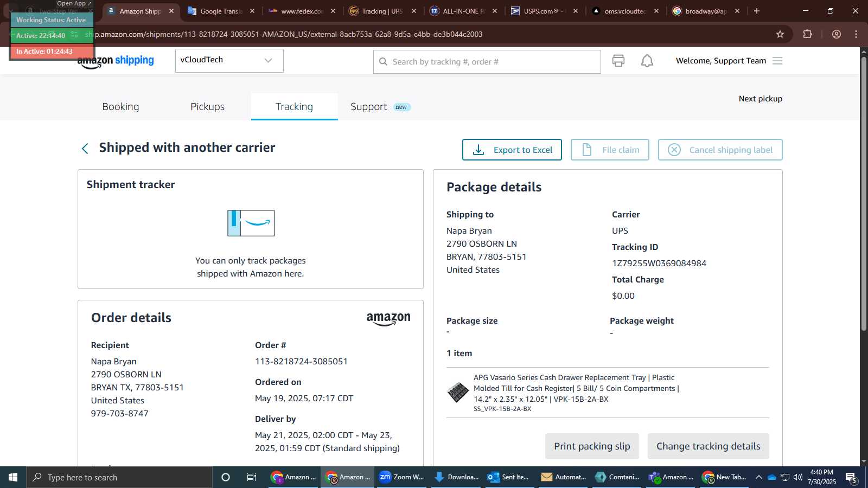The height and width of the screenshot is (488, 868).
Task: Click Cancel shipping label button
Action: coord(720,150)
